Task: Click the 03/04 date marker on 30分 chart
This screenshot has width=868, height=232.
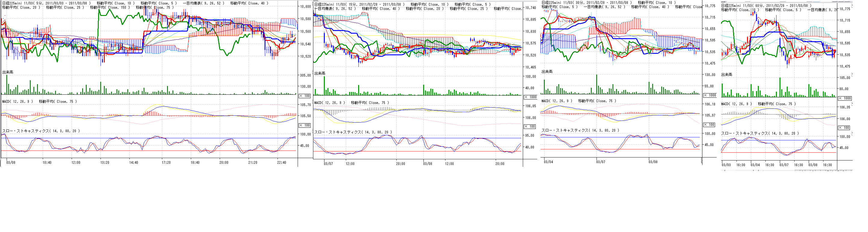Action: pyautogui.click(x=548, y=162)
